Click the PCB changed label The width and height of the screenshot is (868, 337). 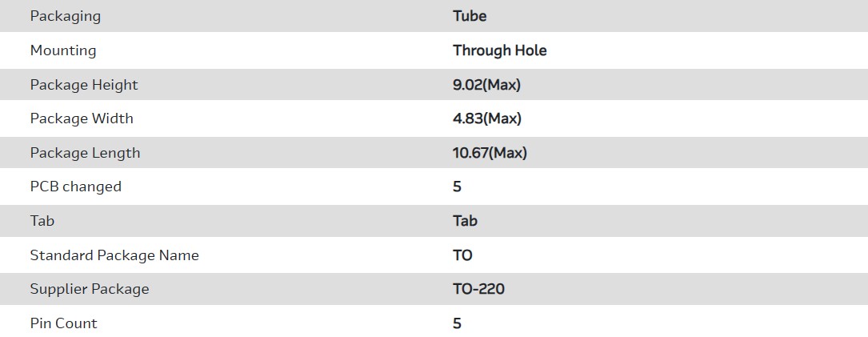pos(76,187)
